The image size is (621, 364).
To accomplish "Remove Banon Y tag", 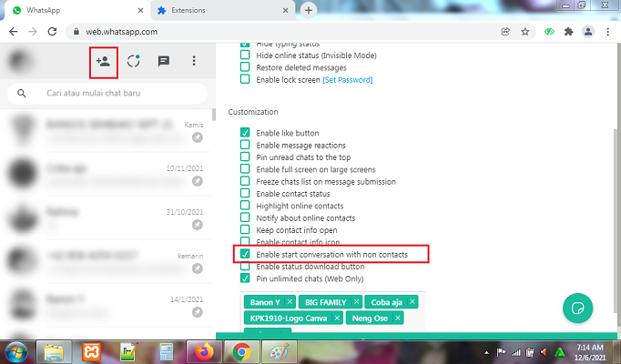I will 290,302.
